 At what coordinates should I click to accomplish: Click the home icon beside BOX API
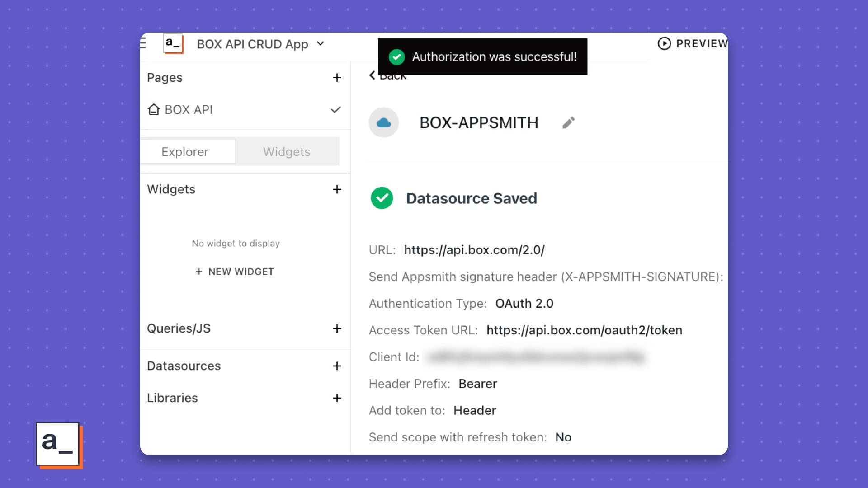point(154,110)
